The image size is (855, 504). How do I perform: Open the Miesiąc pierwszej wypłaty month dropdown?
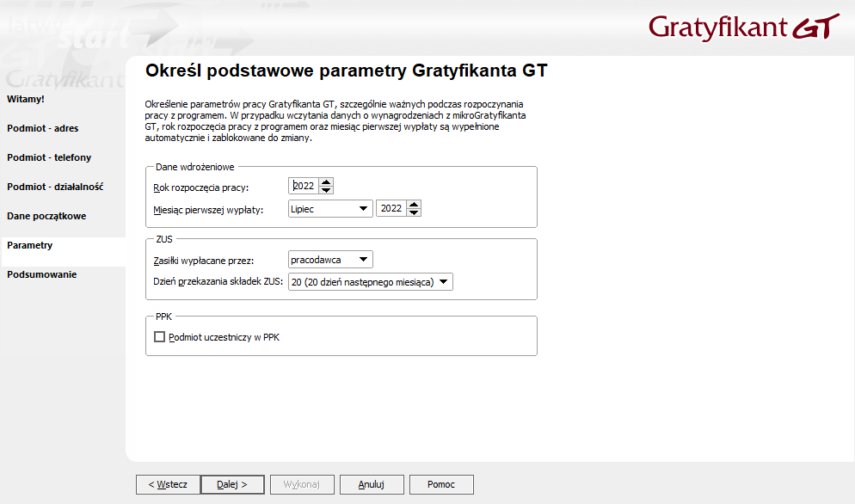330,208
